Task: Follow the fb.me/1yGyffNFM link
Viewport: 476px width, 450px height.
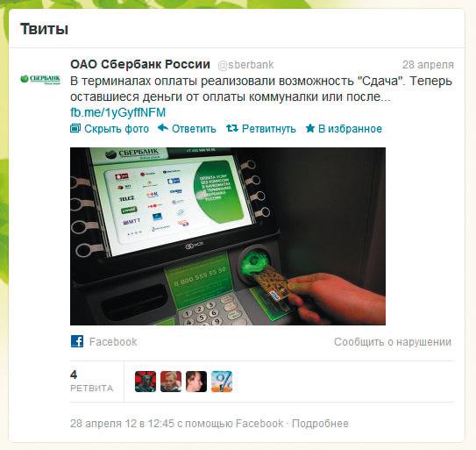Action: 117,112
